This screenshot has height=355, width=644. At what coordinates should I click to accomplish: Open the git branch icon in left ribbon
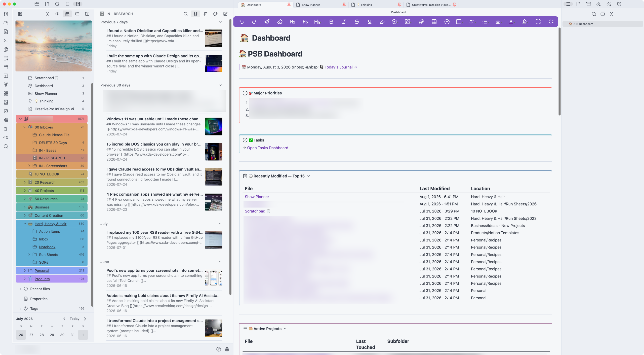coord(6,85)
